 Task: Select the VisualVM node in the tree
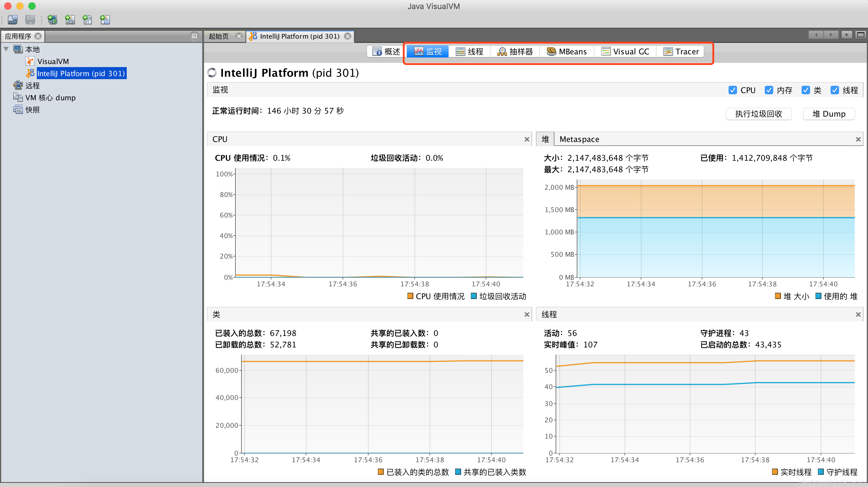(x=53, y=61)
